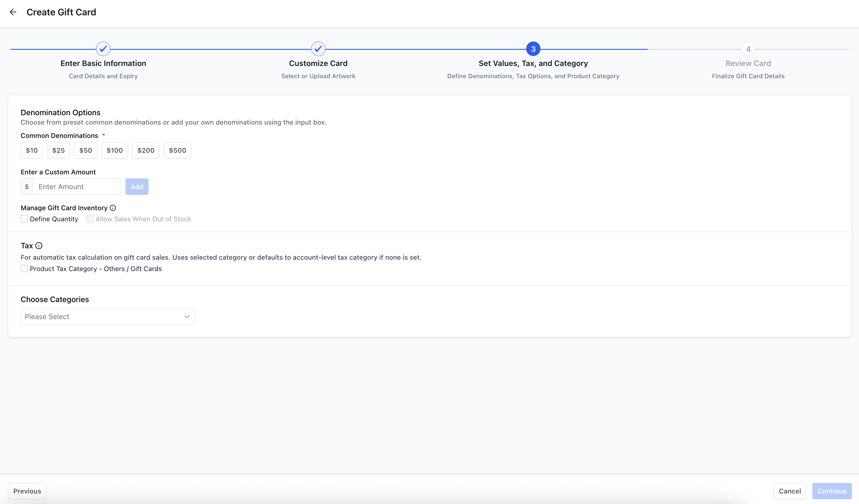Go back with the Previous button
The image size is (859, 504).
[x=27, y=491]
